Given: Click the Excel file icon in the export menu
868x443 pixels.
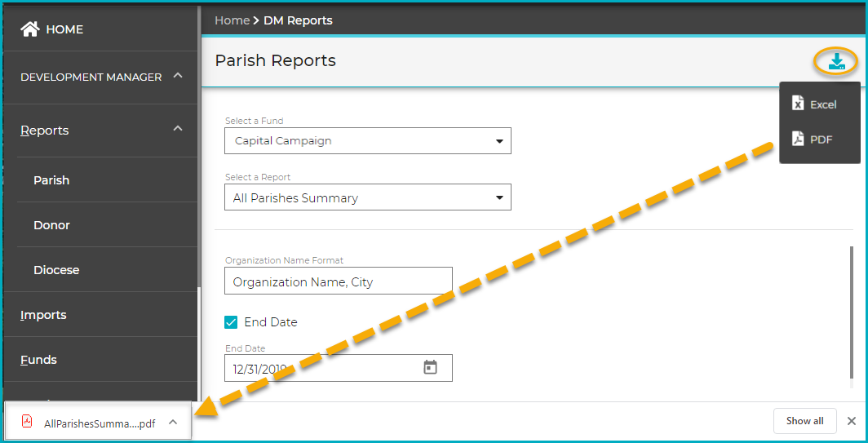Looking at the screenshot, I should tap(798, 104).
